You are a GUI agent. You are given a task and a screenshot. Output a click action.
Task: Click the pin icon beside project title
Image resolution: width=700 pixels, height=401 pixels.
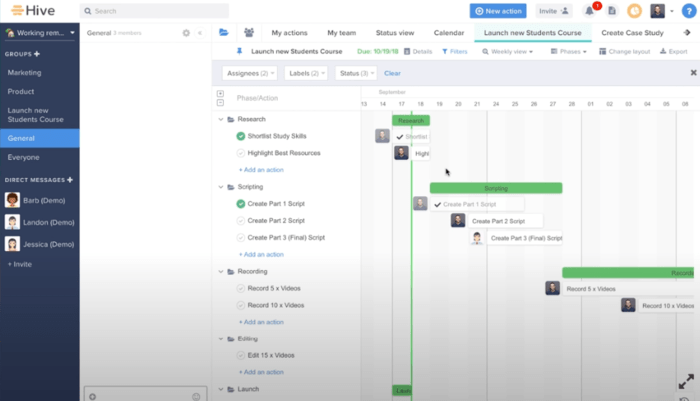[238, 50]
